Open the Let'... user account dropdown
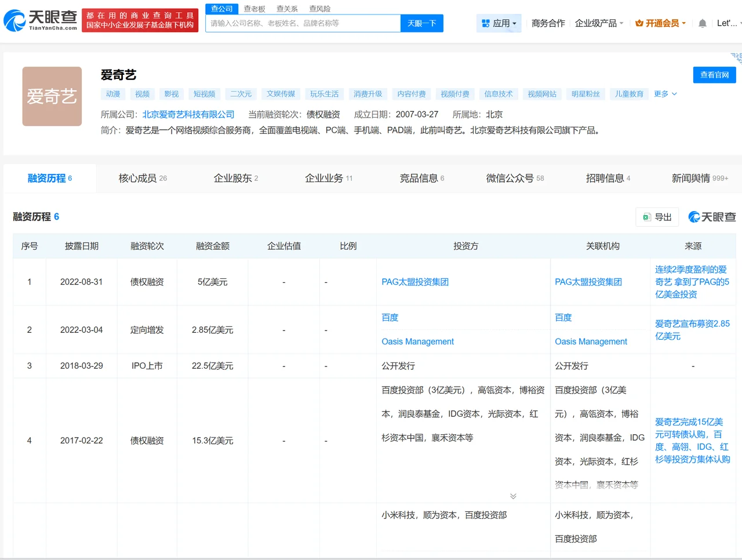742x560 pixels. tap(729, 23)
